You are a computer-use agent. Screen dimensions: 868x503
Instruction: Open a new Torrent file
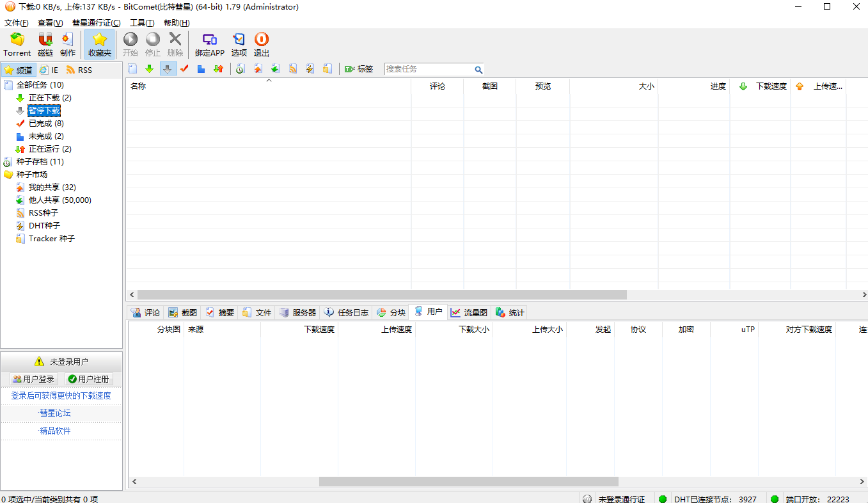[x=17, y=44]
